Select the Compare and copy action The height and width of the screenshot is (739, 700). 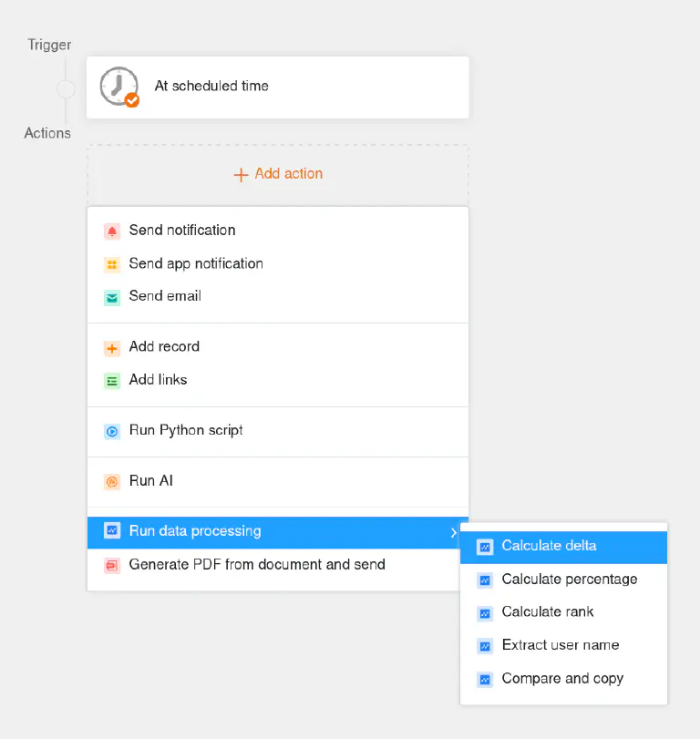coord(561,678)
